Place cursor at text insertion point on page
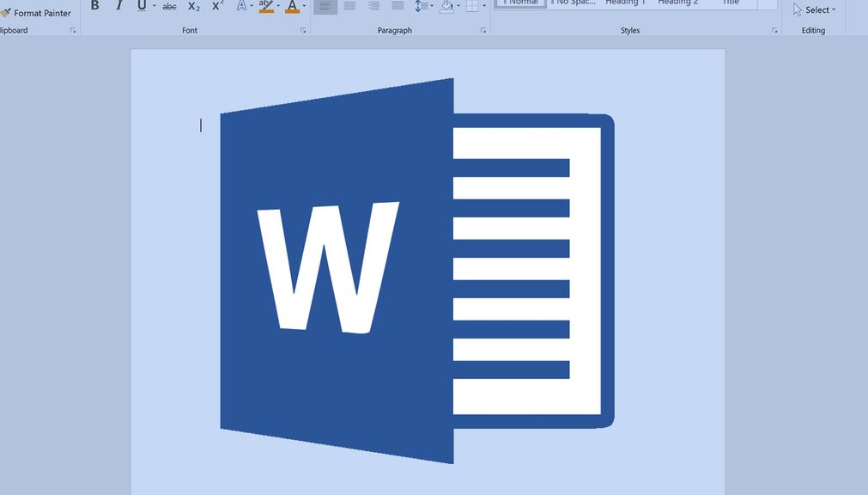Viewport: 868px width, 495px height. click(x=201, y=125)
